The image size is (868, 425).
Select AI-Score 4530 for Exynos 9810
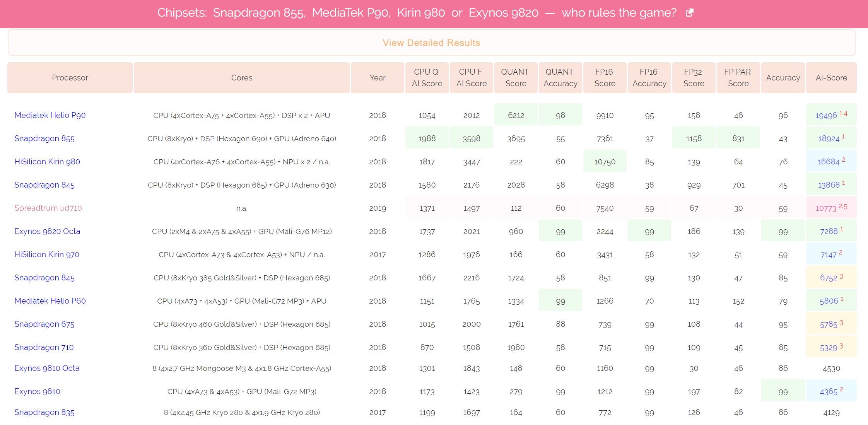(x=831, y=369)
